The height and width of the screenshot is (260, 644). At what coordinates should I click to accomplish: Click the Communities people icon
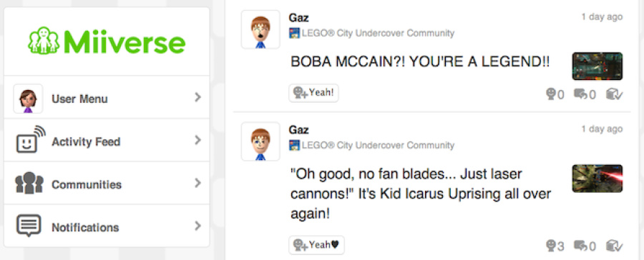29,184
